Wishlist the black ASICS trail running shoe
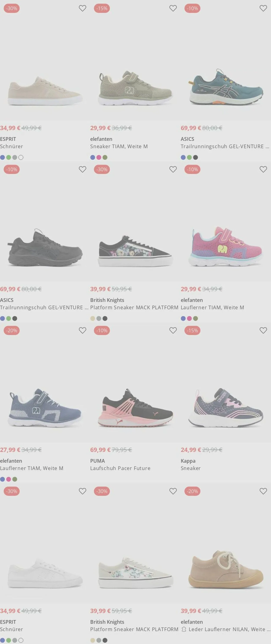The width and height of the screenshot is (271, 644). coord(83,169)
